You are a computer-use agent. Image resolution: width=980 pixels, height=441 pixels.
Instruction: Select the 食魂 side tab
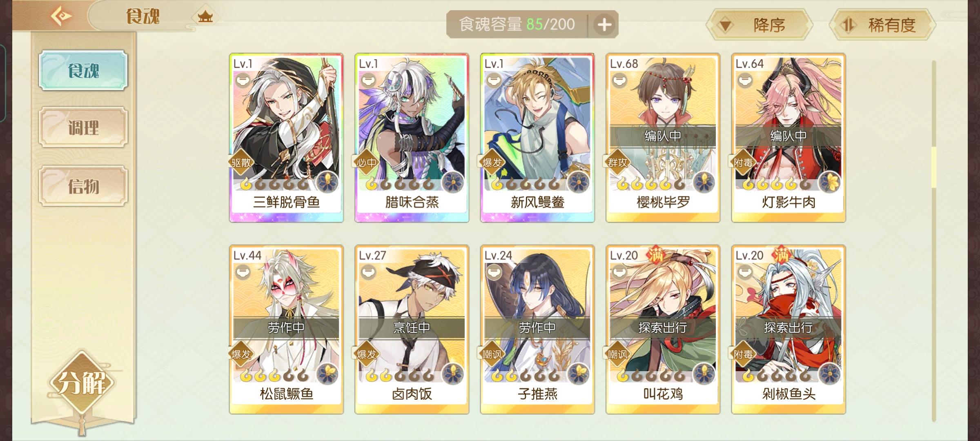83,70
